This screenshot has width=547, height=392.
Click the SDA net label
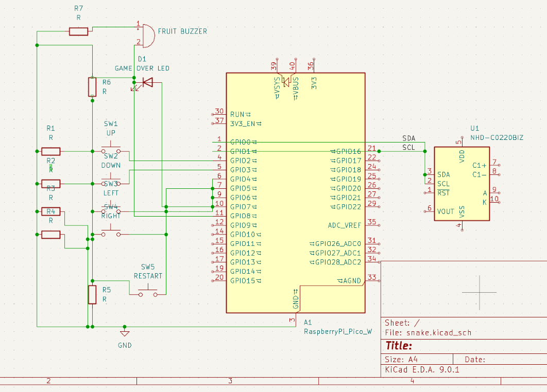[x=408, y=138]
